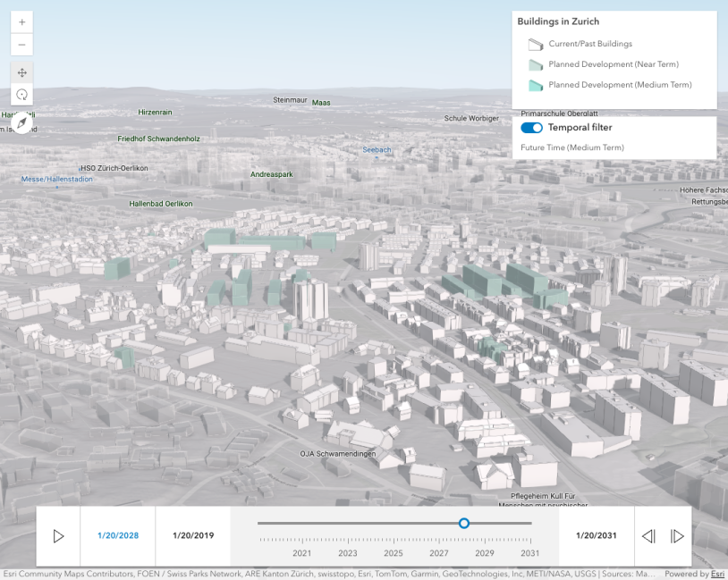Viewport: 728px width, 580px height.
Task: Turn off the Temporal filter switch
Action: tap(531, 128)
